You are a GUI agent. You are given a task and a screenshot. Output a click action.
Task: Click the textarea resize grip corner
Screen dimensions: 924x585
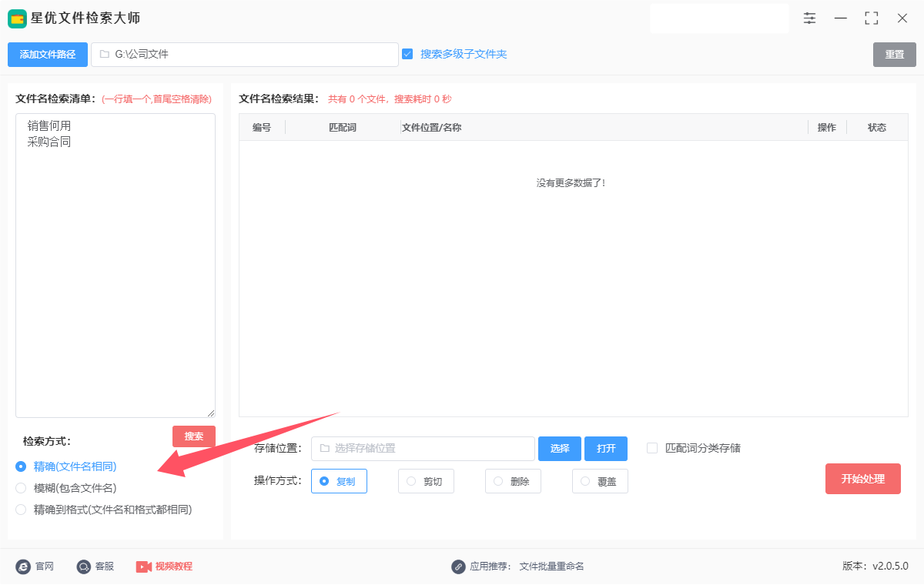211,413
